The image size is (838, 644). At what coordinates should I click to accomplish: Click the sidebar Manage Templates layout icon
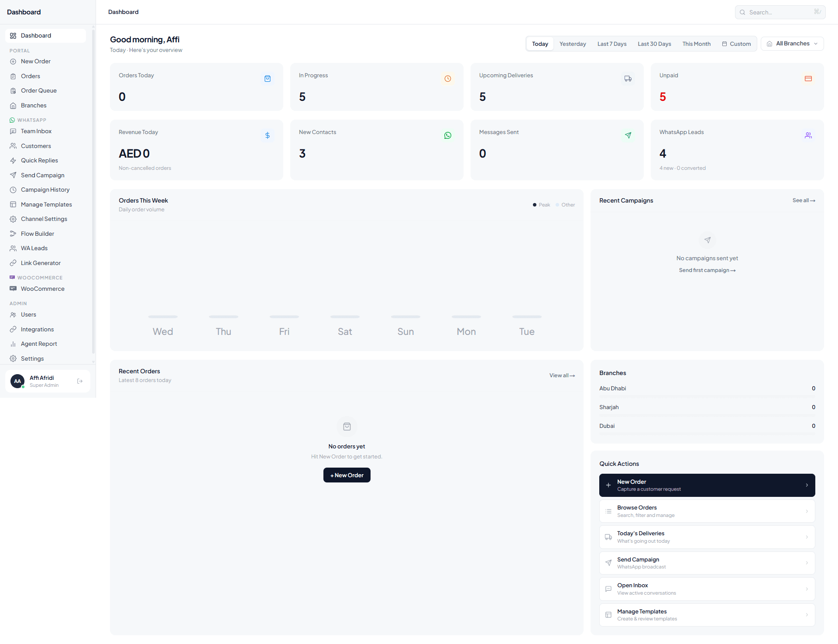[13, 205]
